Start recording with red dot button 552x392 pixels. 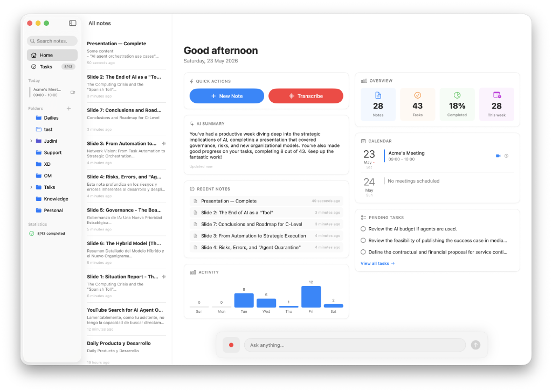pos(231,345)
